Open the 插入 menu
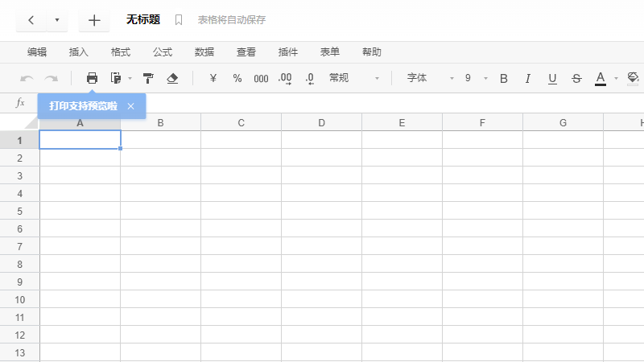Viewport: 644px width, 362px height. click(x=79, y=52)
